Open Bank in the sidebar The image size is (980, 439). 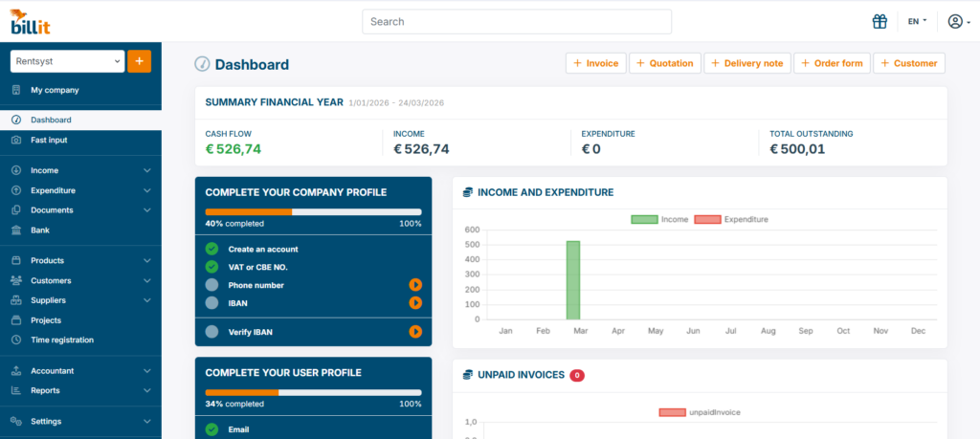pyautogui.click(x=40, y=230)
